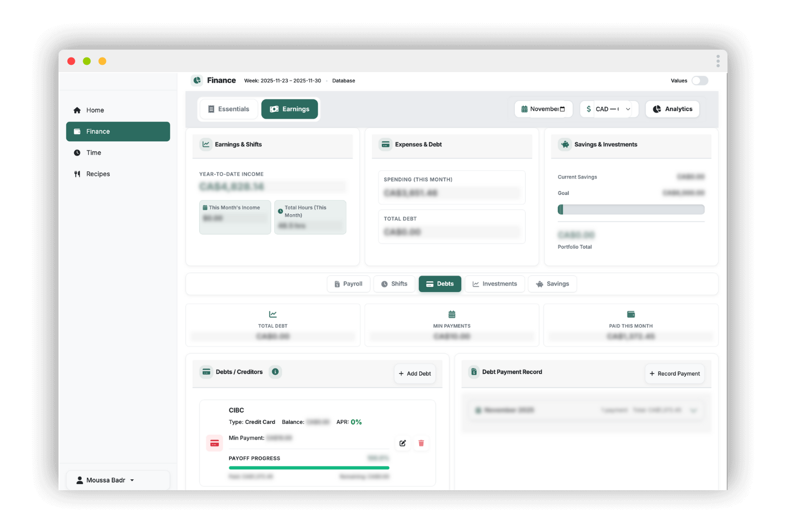Select the Payroll tab

pos(348,284)
